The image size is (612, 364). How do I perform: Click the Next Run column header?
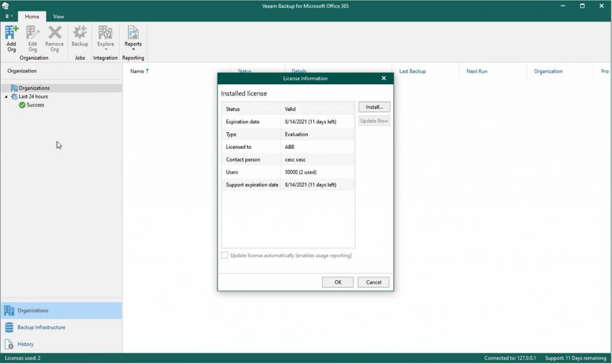tap(476, 71)
